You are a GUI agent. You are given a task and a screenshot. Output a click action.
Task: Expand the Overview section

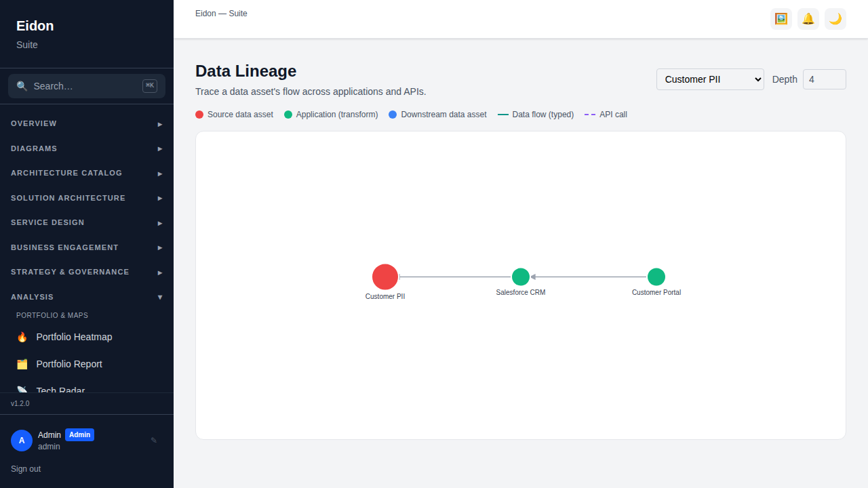point(87,123)
